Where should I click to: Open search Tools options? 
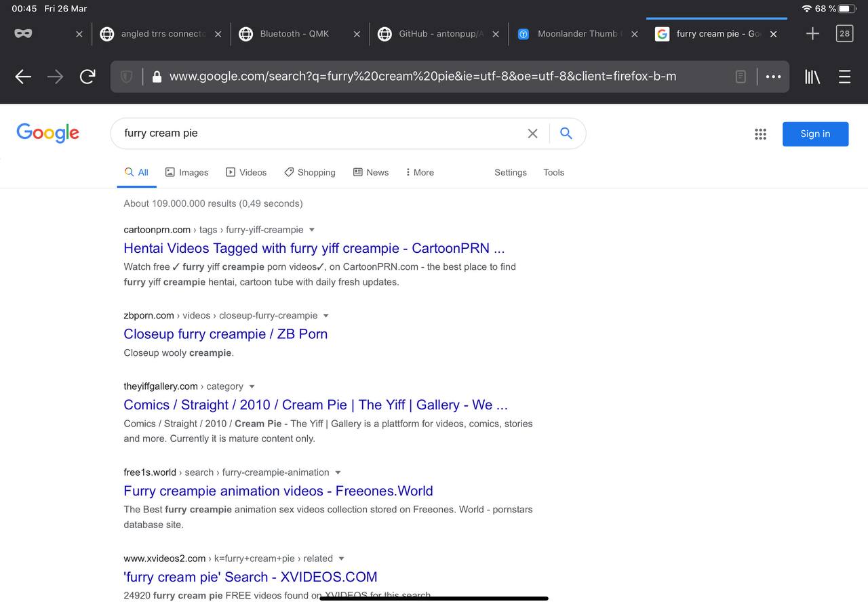coord(553,172)
